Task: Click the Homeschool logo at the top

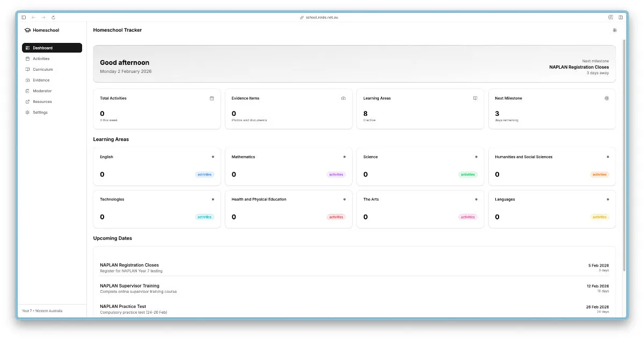Action: (x=41, y=30)
